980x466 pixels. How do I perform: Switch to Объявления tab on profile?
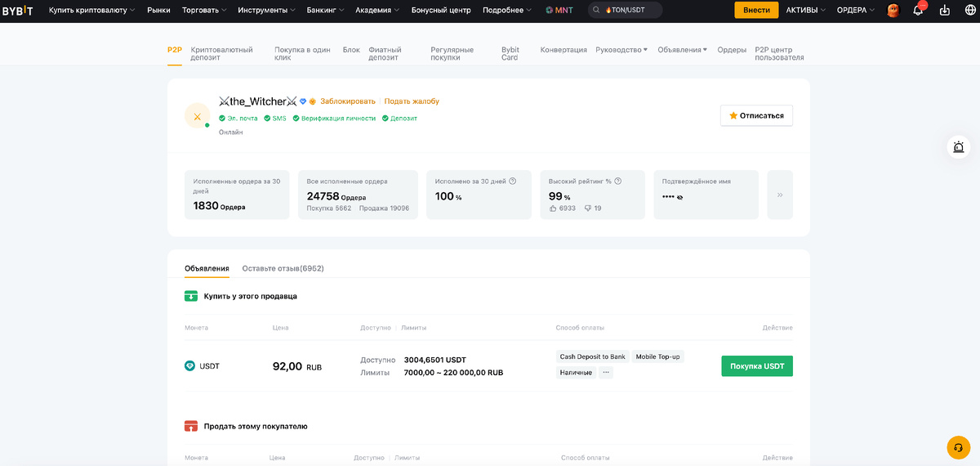tap(207, 268)
